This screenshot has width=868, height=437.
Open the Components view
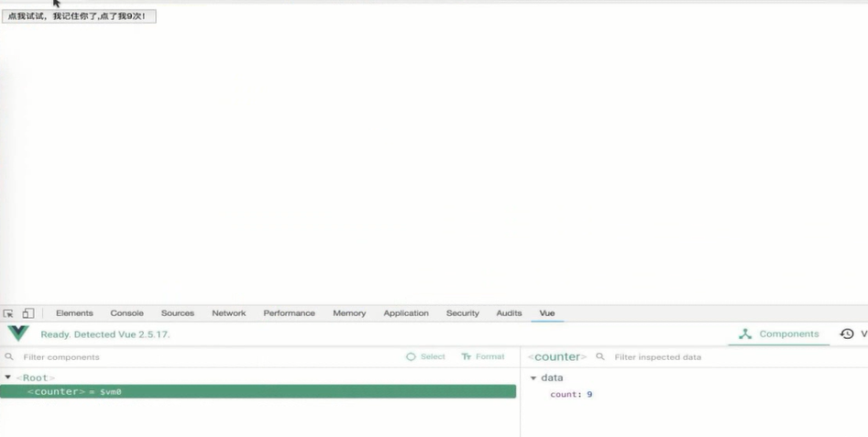pyautogui.click(x=779, y=334)
